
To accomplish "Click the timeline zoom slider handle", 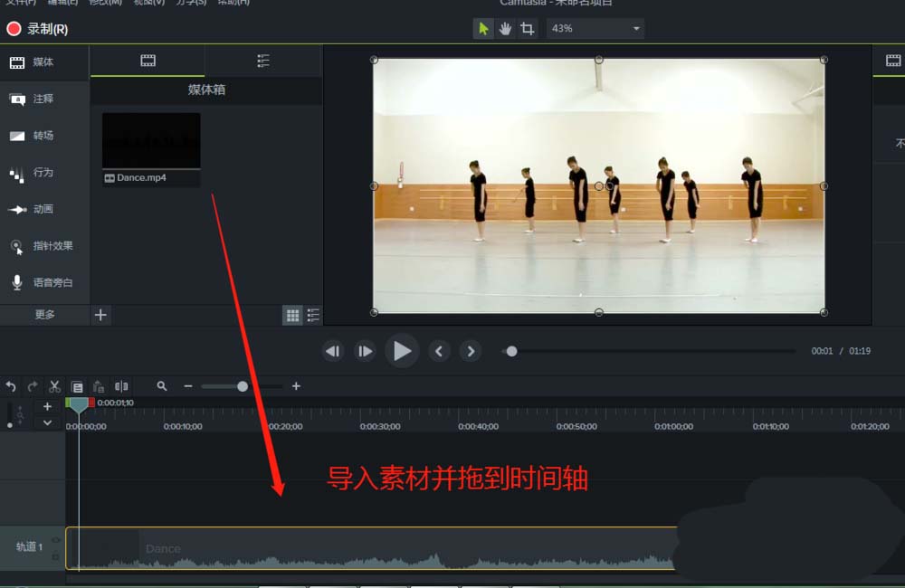I will 243,386.
